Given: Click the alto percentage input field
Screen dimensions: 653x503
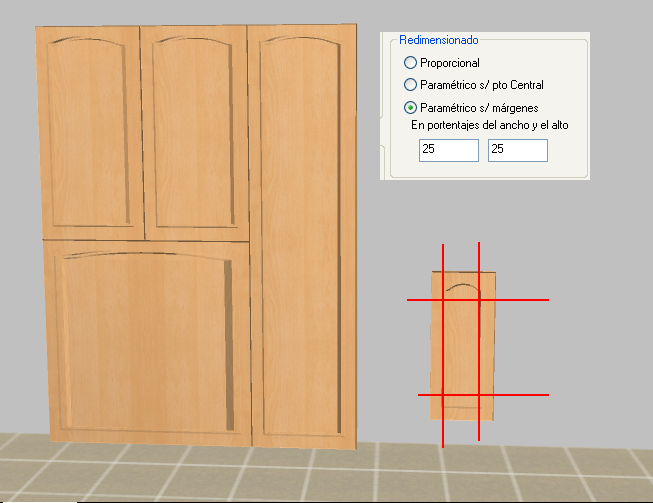Looking at the screenshot, I should [518, 150].
